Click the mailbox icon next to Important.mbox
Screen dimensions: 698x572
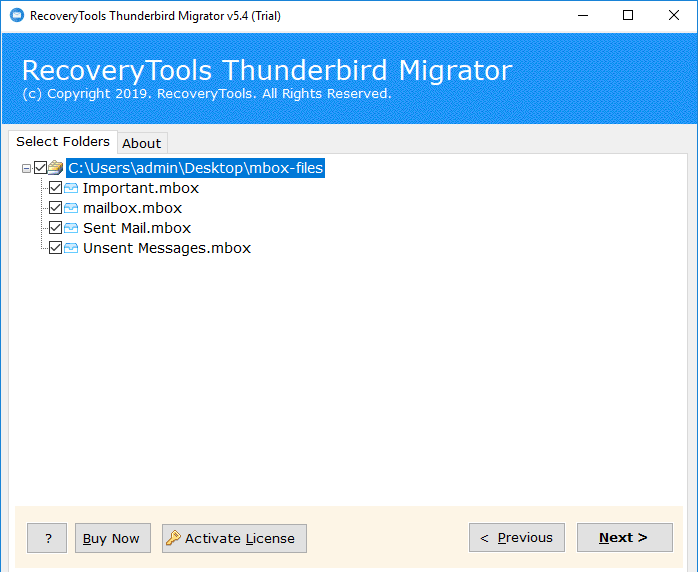(71, 188)
